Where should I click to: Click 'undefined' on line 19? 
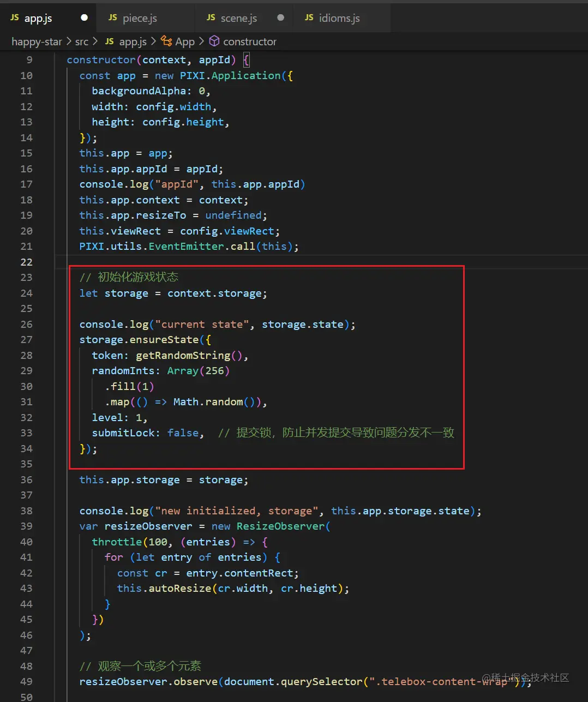pyautogui.click(x=233, y=215)
